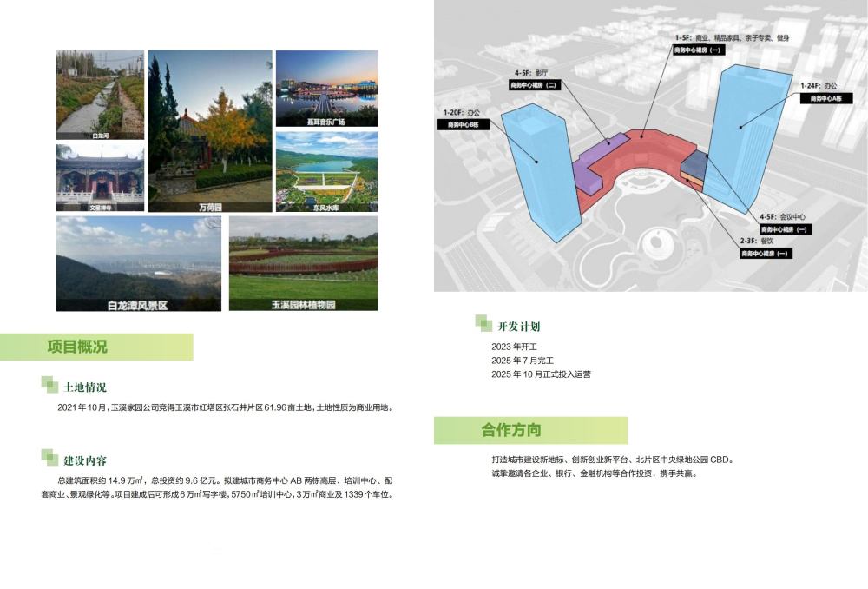Click the 合作方向 green header banner
Viewport: 868px width, 589px height.
coord(530,430)
